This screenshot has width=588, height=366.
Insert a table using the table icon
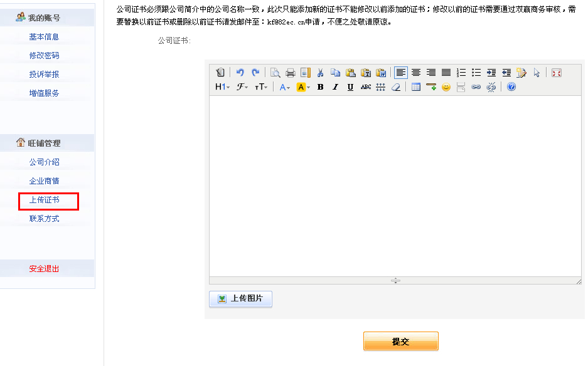(x=415, y=87)
